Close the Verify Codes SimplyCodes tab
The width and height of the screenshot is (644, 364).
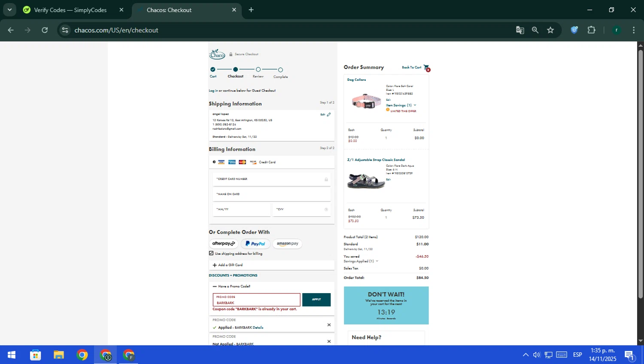[x=122, y=10]
